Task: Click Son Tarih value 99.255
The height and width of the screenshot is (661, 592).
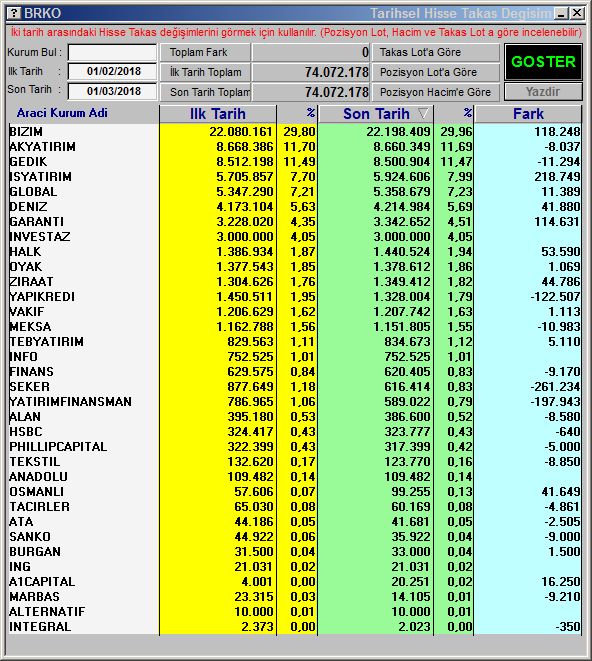Action: pyautogui.click(x=411, y=492)
